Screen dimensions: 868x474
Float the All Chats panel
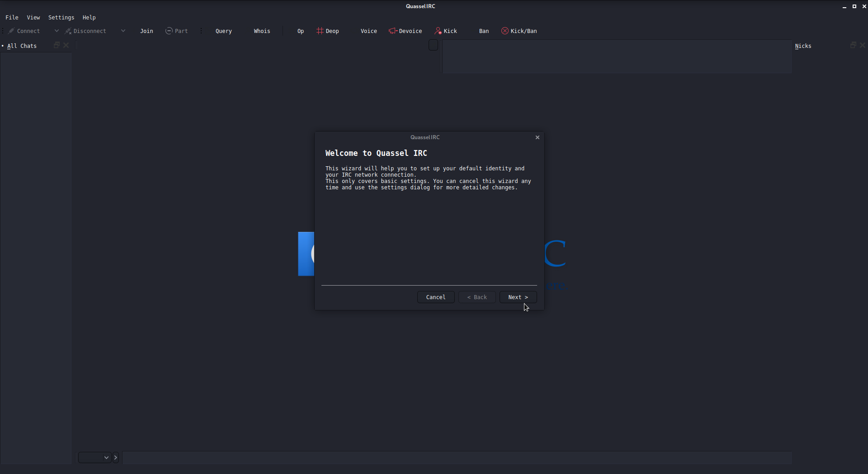(x=57, y=45)
